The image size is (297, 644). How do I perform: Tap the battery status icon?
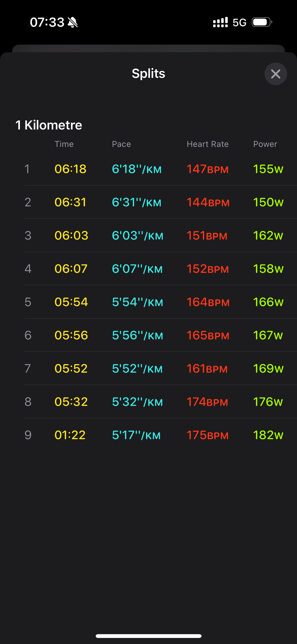(262, 22)
